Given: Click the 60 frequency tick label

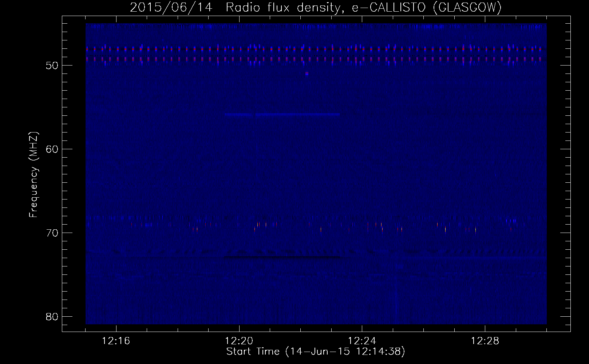Looking at the screenshot, I should (52, 149).
